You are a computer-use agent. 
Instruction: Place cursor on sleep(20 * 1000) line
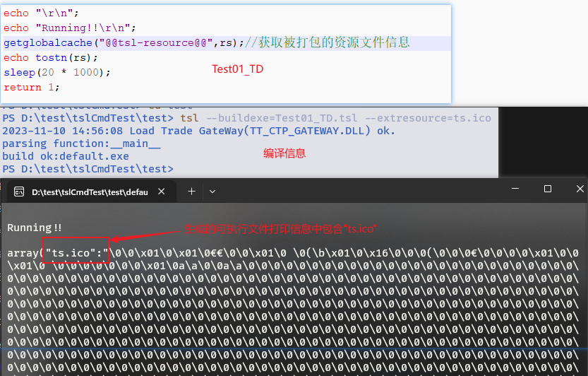pyautogui.click(x=57, y=72)
